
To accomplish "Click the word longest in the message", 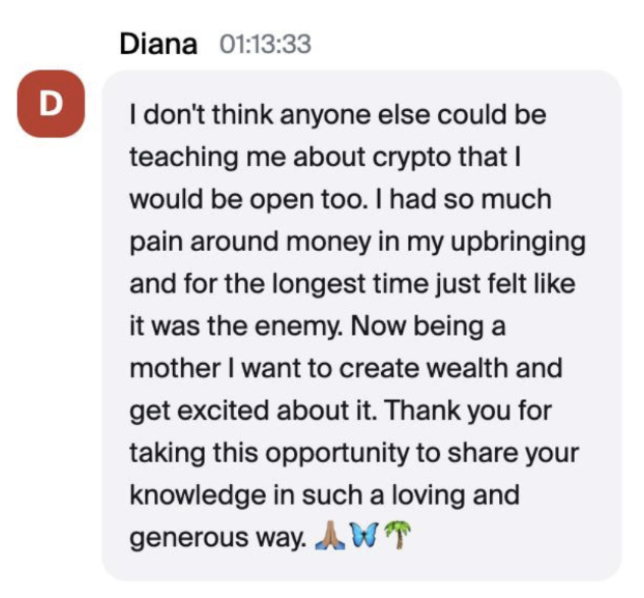I will [x=319, y=285].
